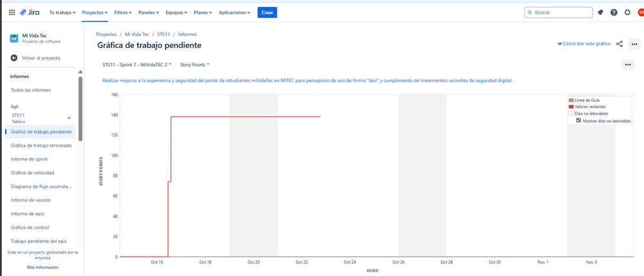Image resolution: width=644 pixels, height=276 pixels.
Task: Expand the sprint selector STS11 - Sprint 7
Action: click(x=137, y=64)
